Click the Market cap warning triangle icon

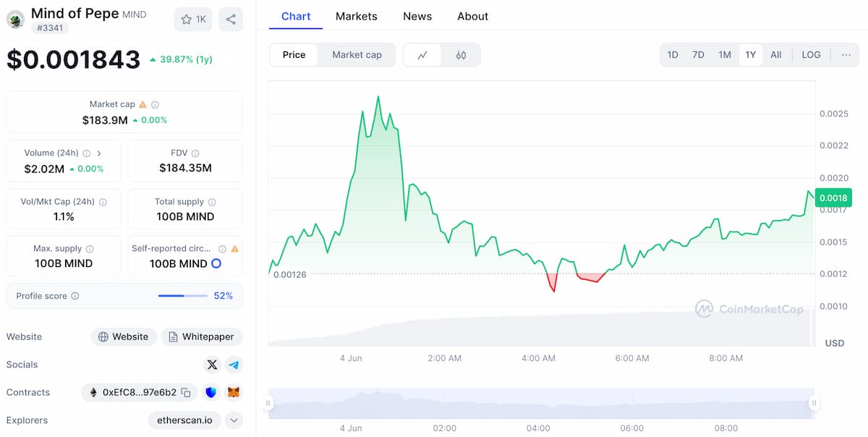tap(142, 104)
